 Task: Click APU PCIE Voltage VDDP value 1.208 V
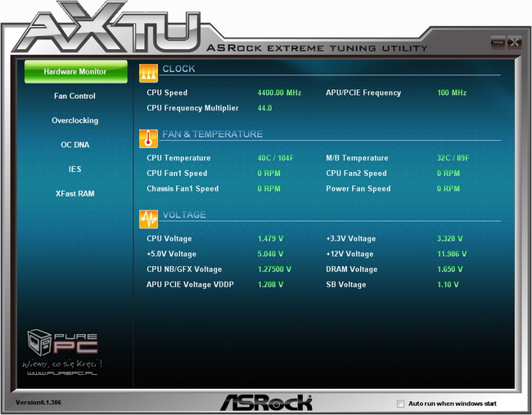pos(270,284)
